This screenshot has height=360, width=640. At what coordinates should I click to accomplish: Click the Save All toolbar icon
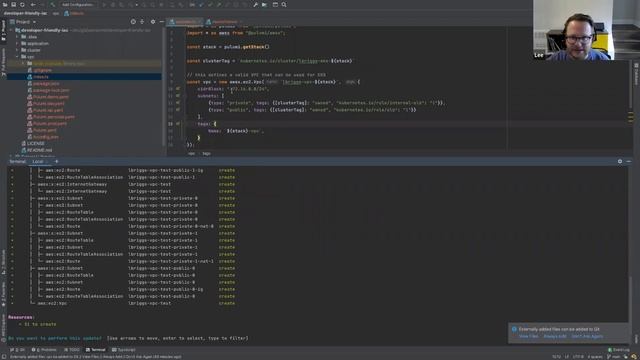tap(13, 4)
